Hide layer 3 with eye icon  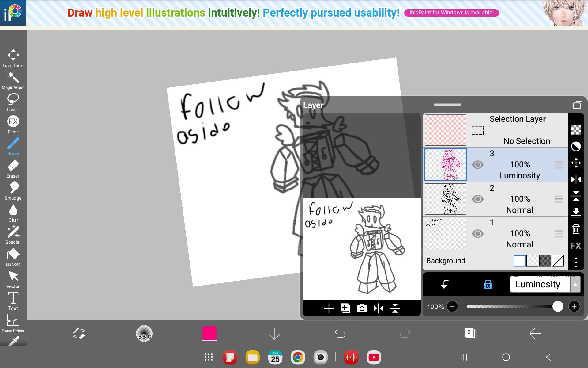(x=477, y=165)
